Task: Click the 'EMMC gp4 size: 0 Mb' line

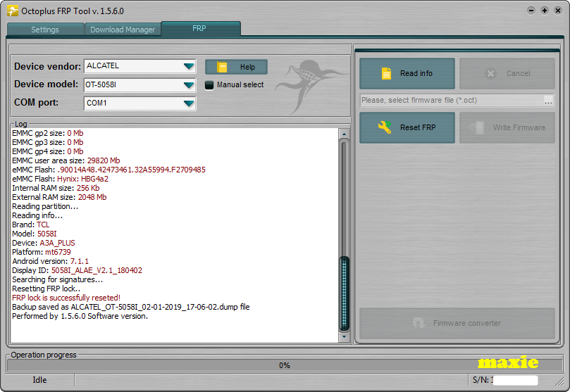Action: pyautogui.click(x=48, y=151)
